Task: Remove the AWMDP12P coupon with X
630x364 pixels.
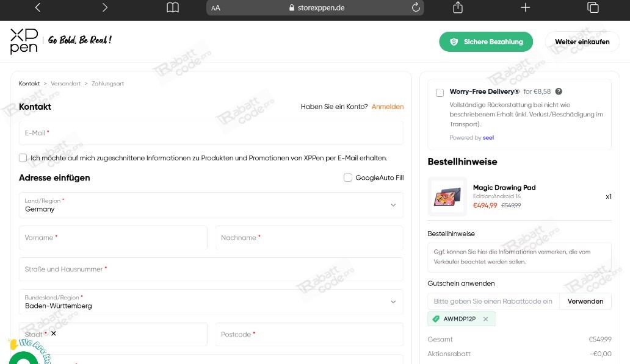Action: click(x=485, y=319)
